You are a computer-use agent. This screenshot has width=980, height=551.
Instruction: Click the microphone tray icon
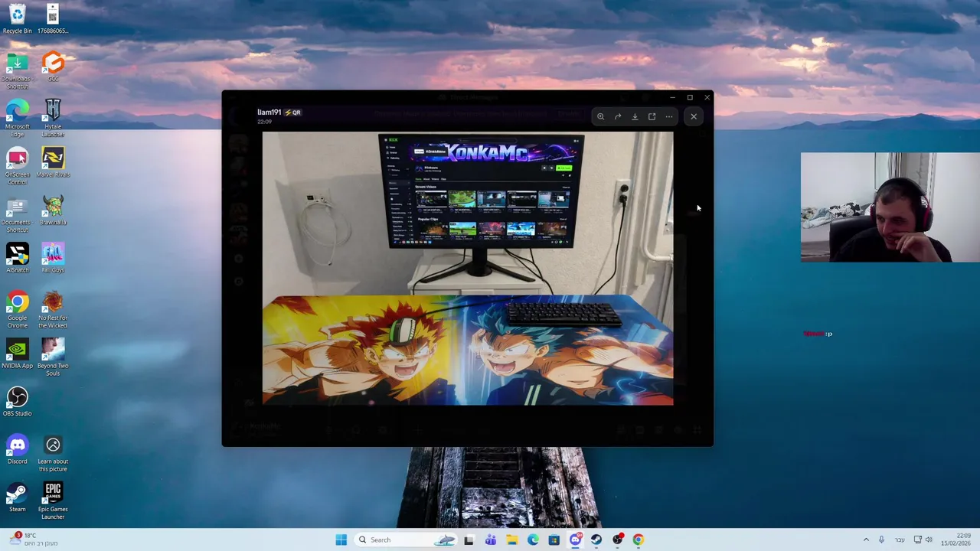(x=881, y=540)
